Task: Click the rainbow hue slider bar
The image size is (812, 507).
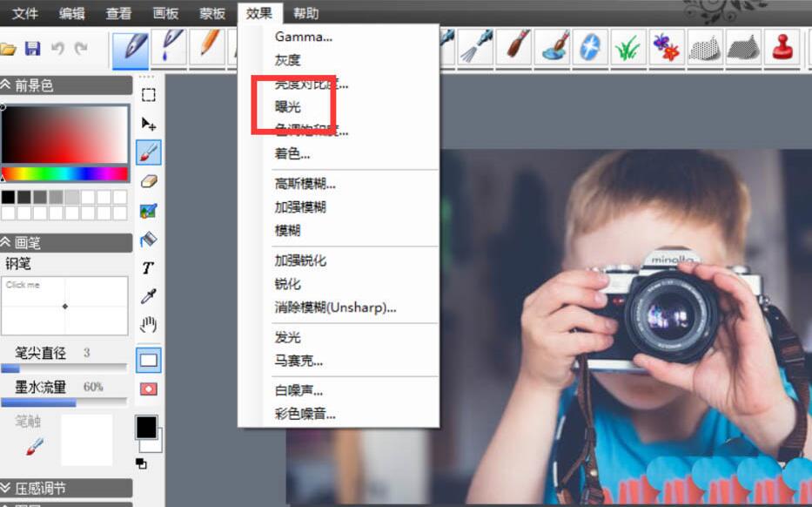Action: 65,174
